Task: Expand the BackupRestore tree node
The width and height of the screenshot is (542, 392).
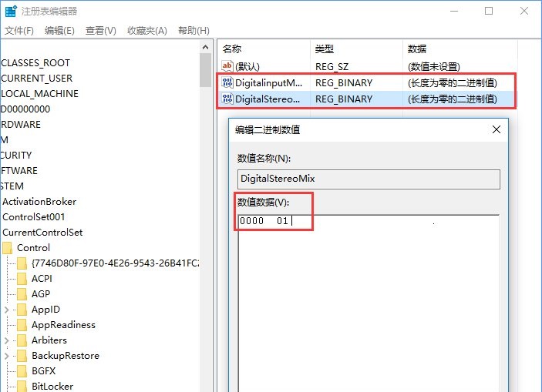Action: (x=7, y=355)
